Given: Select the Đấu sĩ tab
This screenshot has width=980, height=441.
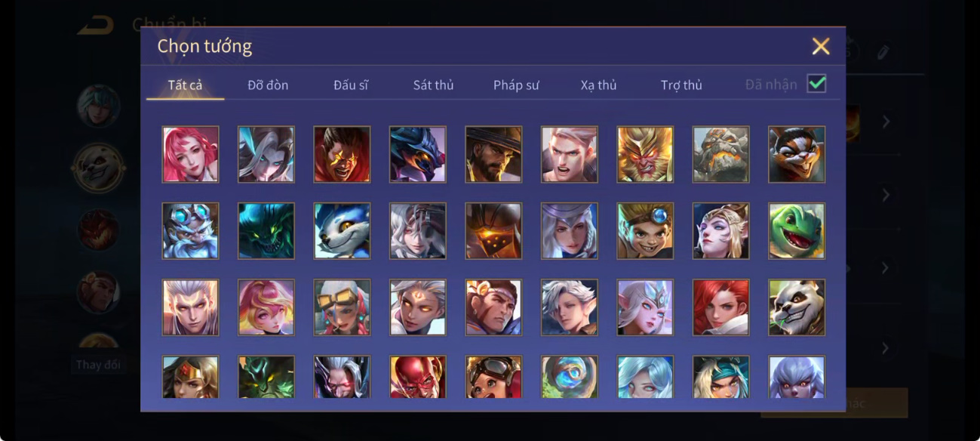Looking at the screenshot, I should [x=351, y=85].
